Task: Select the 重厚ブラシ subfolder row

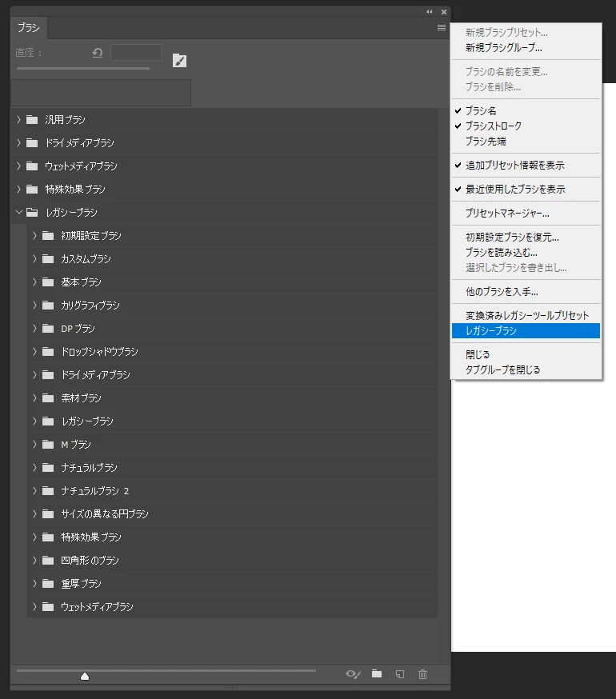Action: coord(232,583)
